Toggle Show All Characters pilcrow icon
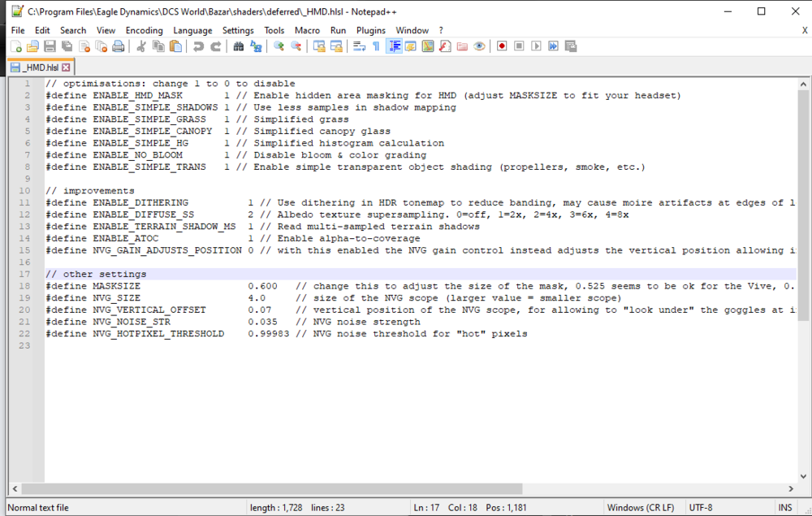The height and width of the screenshot is (516, 812). (x=377, y=46)
